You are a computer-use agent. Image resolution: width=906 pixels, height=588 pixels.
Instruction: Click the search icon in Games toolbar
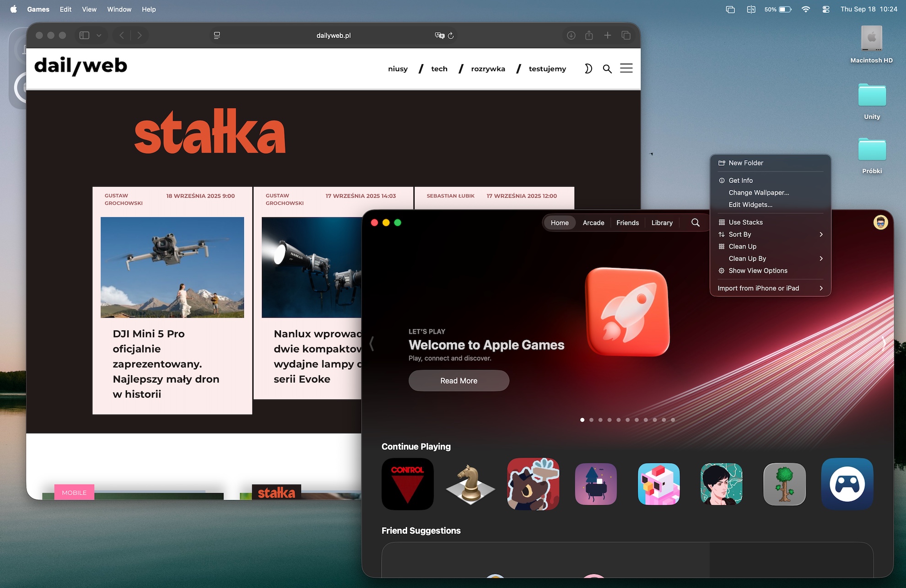[x=695, y=222]
